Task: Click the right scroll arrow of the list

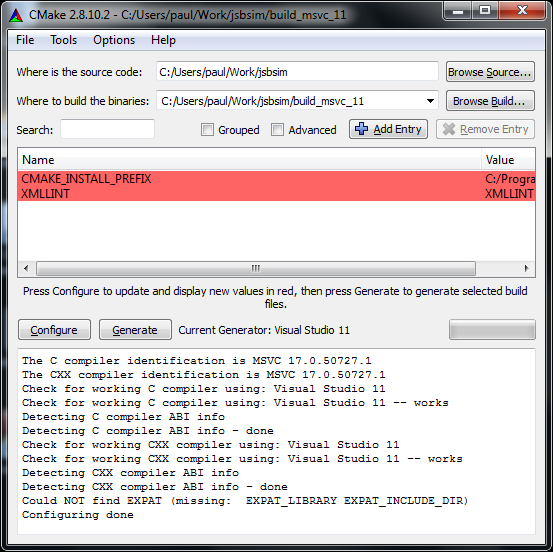Action: [527, 268]
